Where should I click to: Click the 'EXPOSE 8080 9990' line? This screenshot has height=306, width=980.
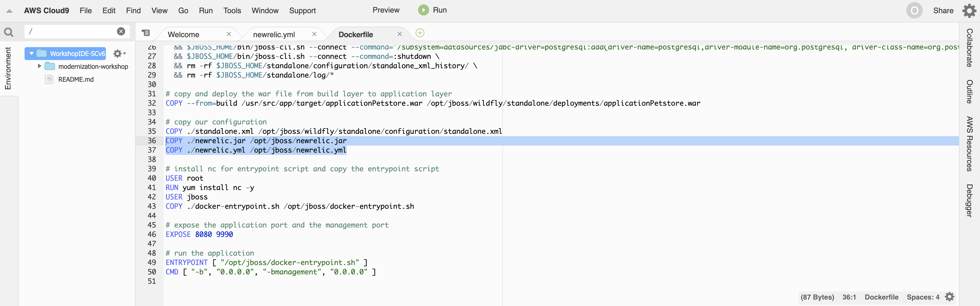coord(199,234)
